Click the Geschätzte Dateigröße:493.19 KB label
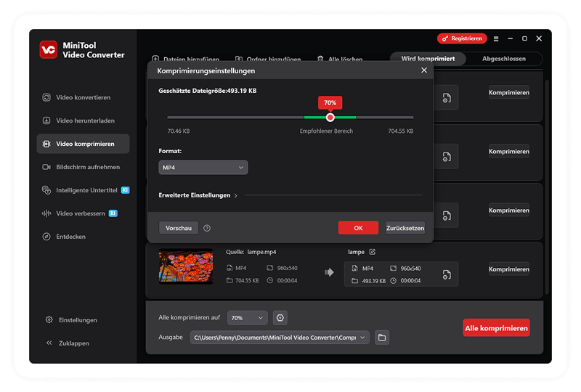 [x=208, y=91]
